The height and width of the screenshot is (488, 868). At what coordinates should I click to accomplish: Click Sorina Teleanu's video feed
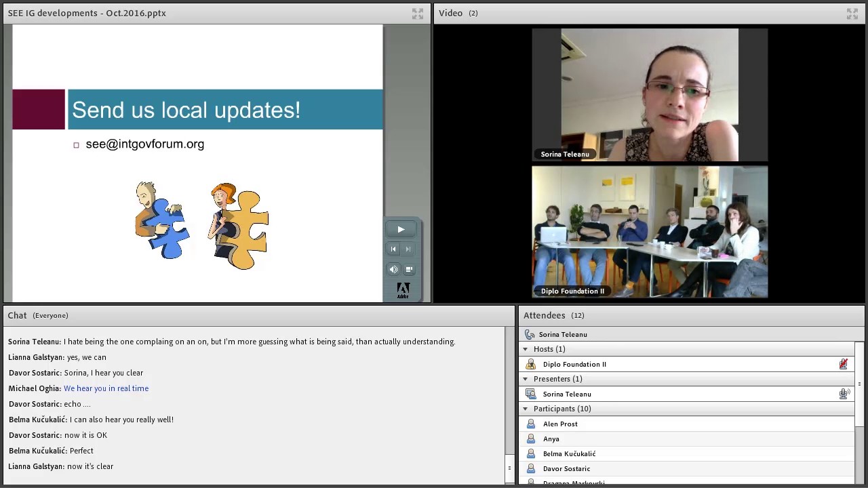tap(650, 94)
